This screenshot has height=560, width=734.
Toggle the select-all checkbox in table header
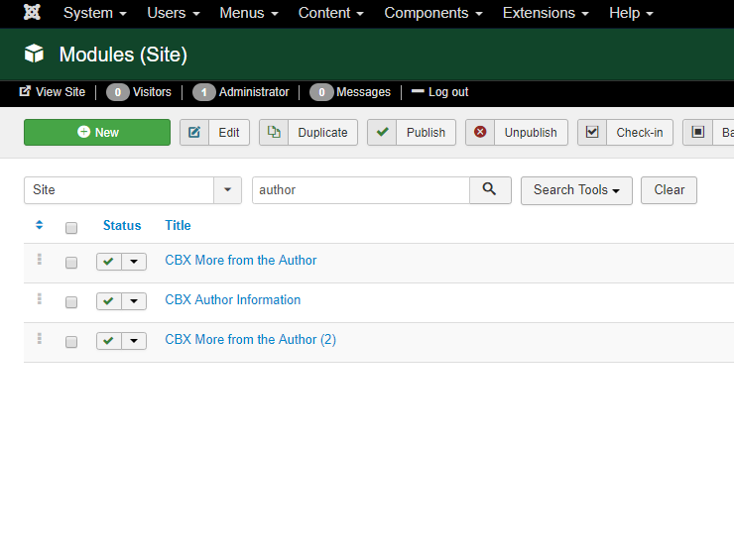click(71, 228)
